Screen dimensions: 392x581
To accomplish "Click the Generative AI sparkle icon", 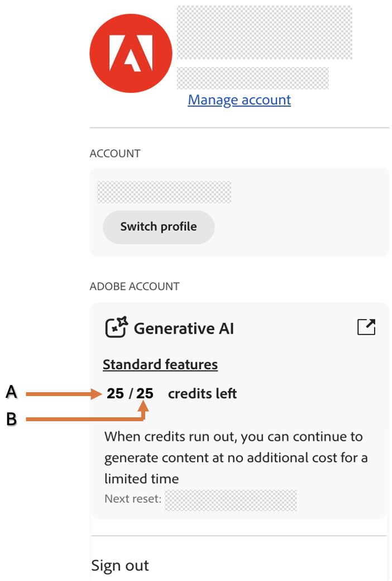I will (116, 327).
